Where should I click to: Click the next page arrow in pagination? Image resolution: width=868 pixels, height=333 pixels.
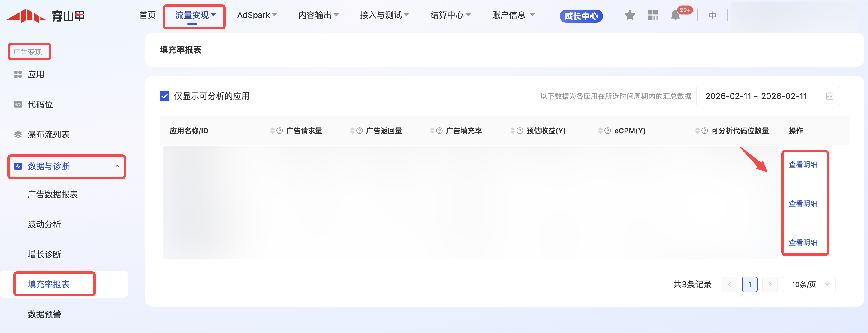[770, 284]
